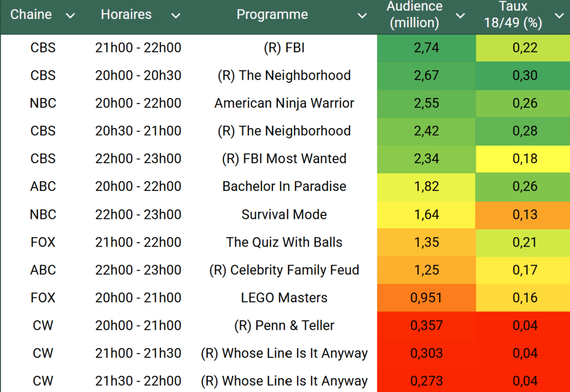This screenshot has height=392, width=570.
Task: Expand the Horaires column dropdown arrow
Action: [x=176, y=16]
